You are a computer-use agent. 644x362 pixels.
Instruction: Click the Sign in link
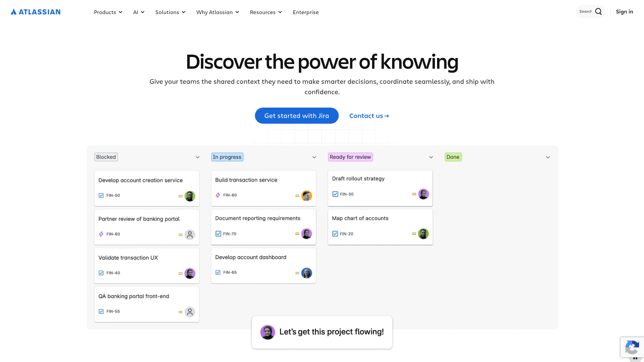tap(625, 12)
